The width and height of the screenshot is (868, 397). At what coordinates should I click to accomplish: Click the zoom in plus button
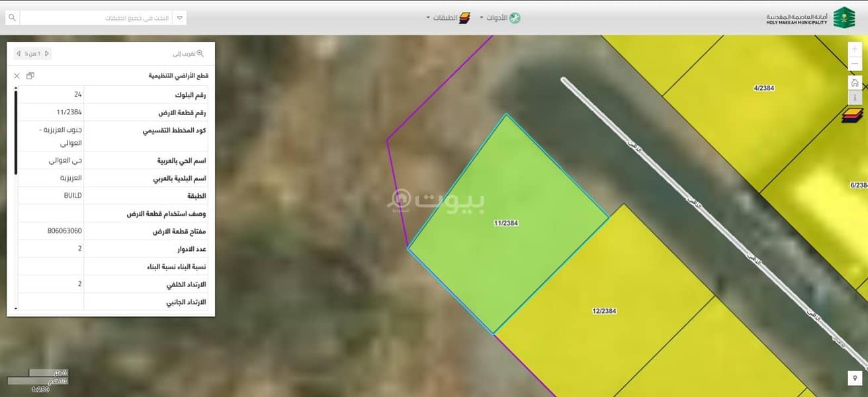(x=855, y=49)
